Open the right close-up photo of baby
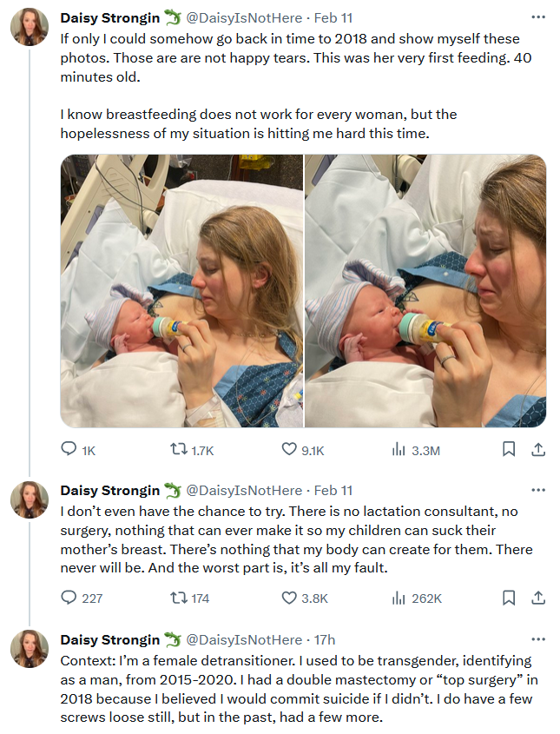This screenshot has height=734, width=560. (x=425, y=291)
